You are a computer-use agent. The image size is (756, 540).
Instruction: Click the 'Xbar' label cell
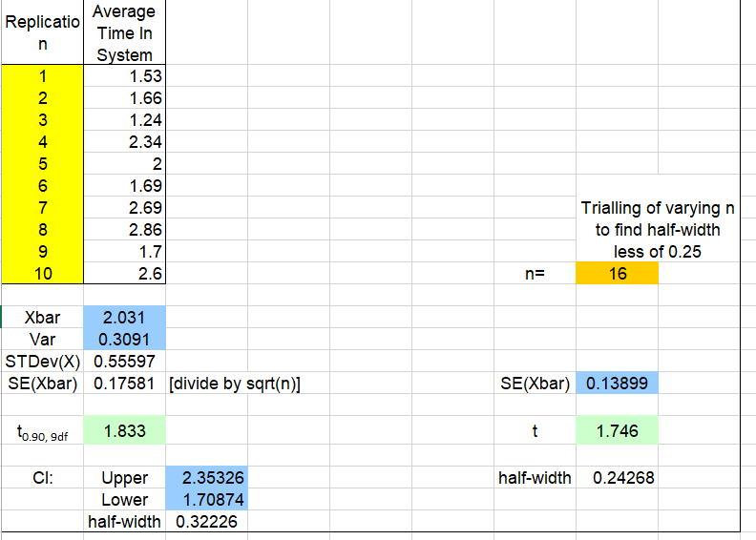click(42, 317)
